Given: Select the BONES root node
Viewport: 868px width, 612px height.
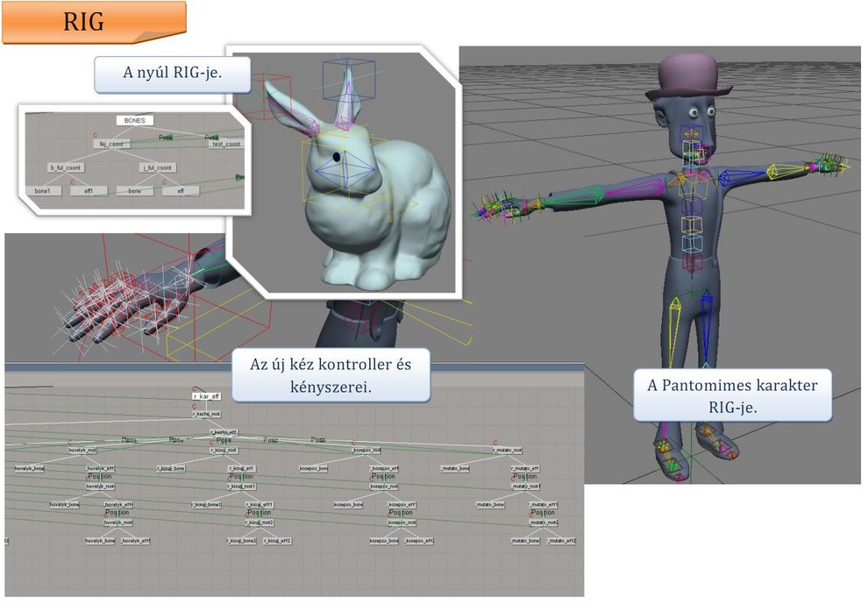Looking at the screenshot, I should 135,120.
